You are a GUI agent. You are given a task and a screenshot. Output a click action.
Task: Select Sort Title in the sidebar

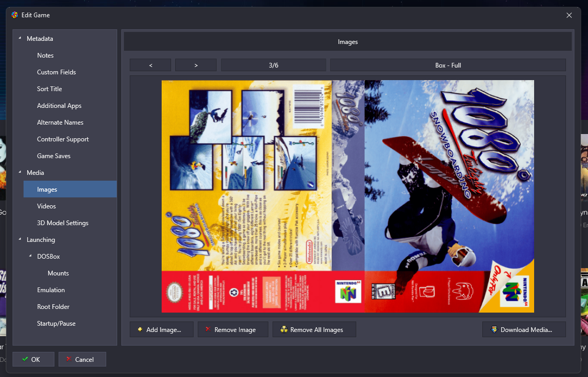click(x=50, y=88)
